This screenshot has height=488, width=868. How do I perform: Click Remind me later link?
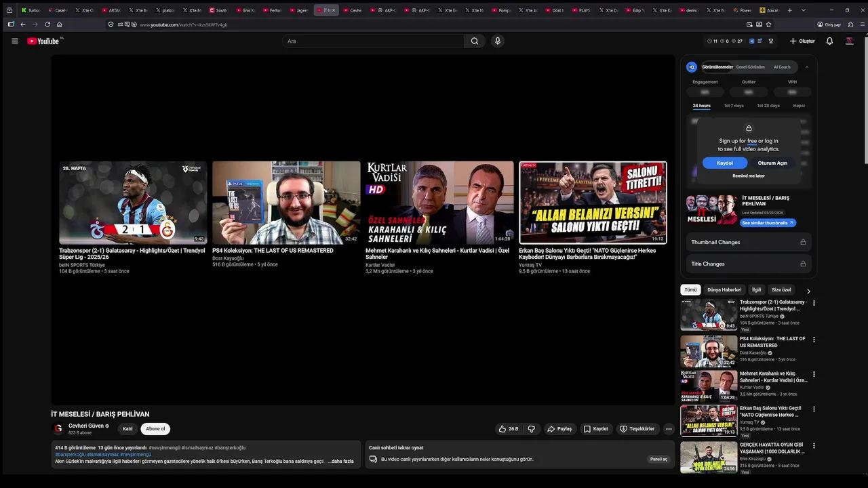pyautogui.click(x=749, y=176)
